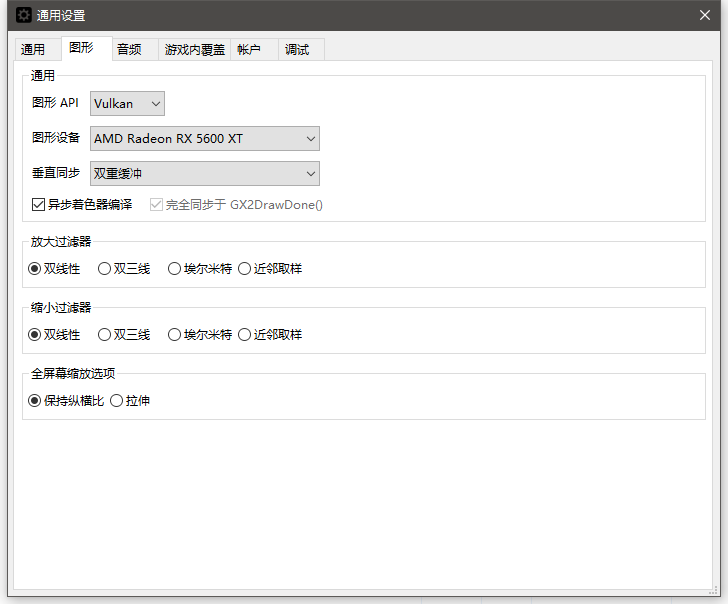This screenshot has width=728, height=604.
Task: Close the 通用设置 window
Action: click(704, 15)
